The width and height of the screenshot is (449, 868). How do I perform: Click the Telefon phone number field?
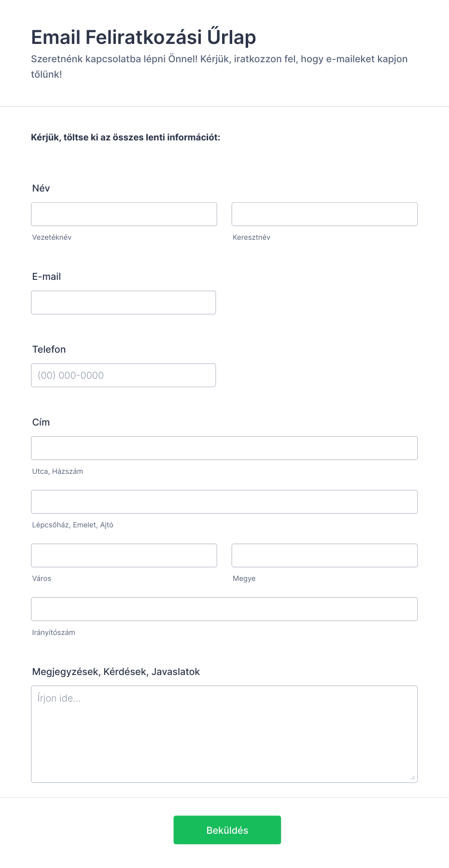pyautogui.click(x=123, y=375)
